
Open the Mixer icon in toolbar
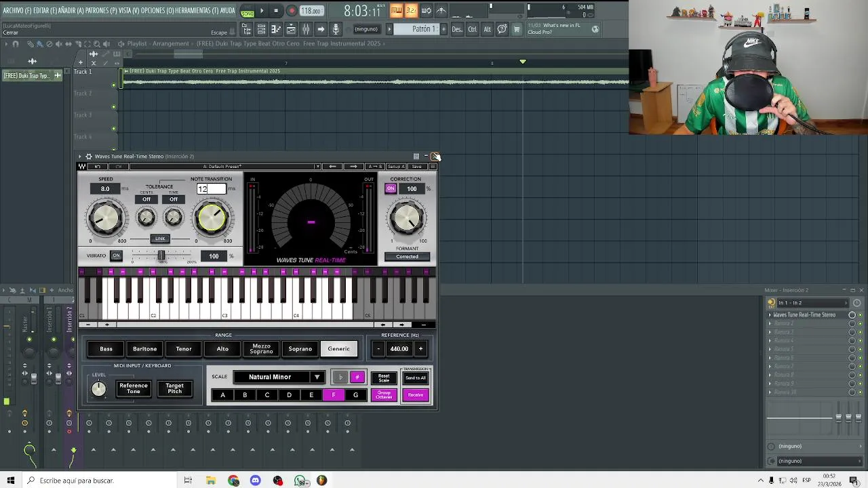(x=306, y=29)
